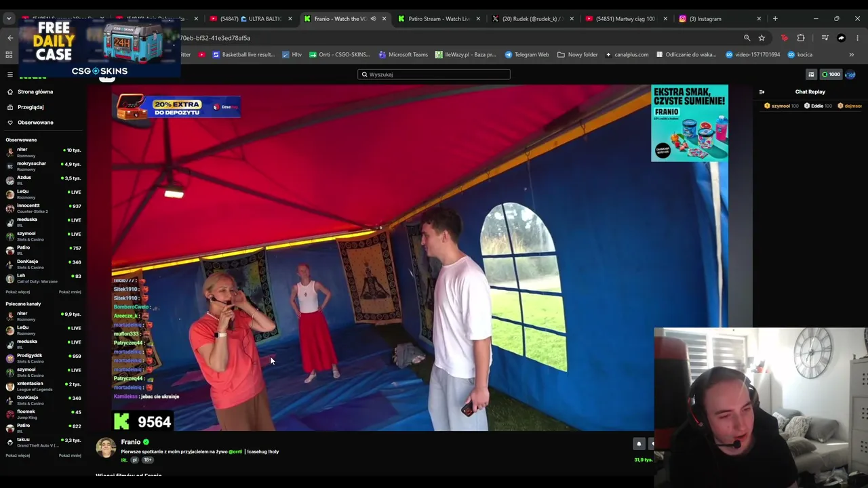This screenshot has width=868, height=488.
Task: Open Odliczanie do waka... bookmark
Action: tap(686, 55)
